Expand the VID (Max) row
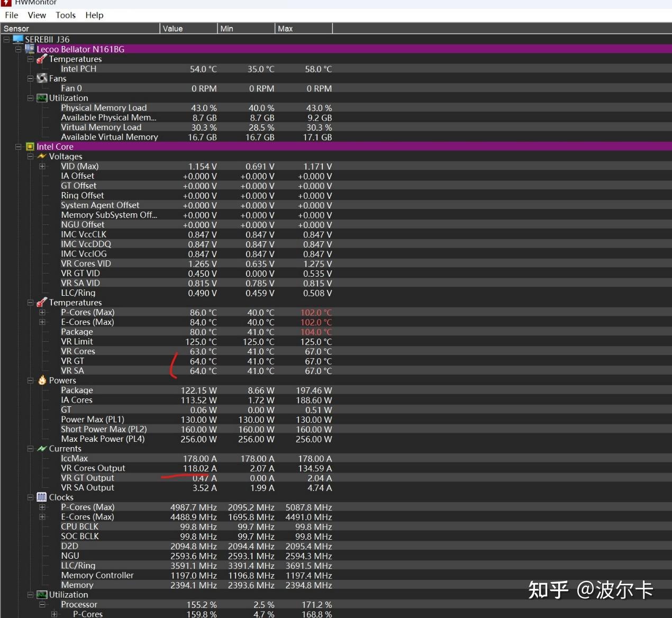Image resolution: width=672 pixels, height=618 pixels. 42,166
